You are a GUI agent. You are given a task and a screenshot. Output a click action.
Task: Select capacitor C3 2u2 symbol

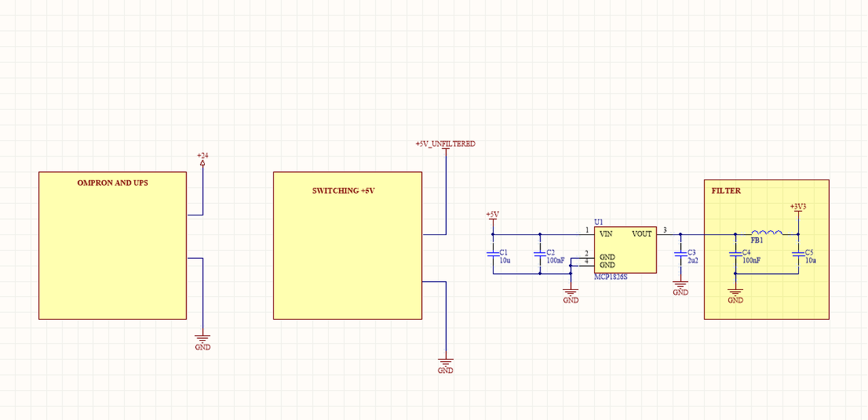[680, 254]
